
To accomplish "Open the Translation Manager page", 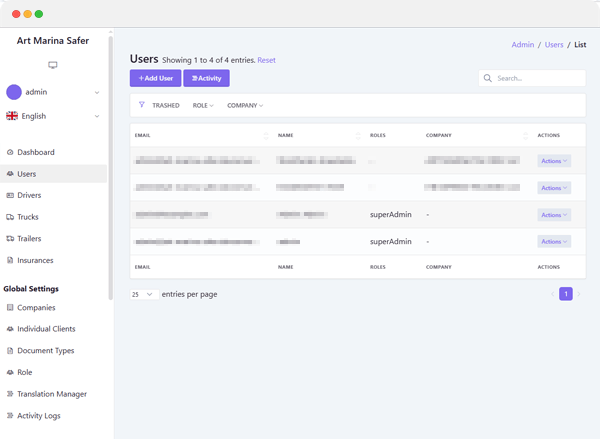I will pyautogui.click(x=54, y=394).
